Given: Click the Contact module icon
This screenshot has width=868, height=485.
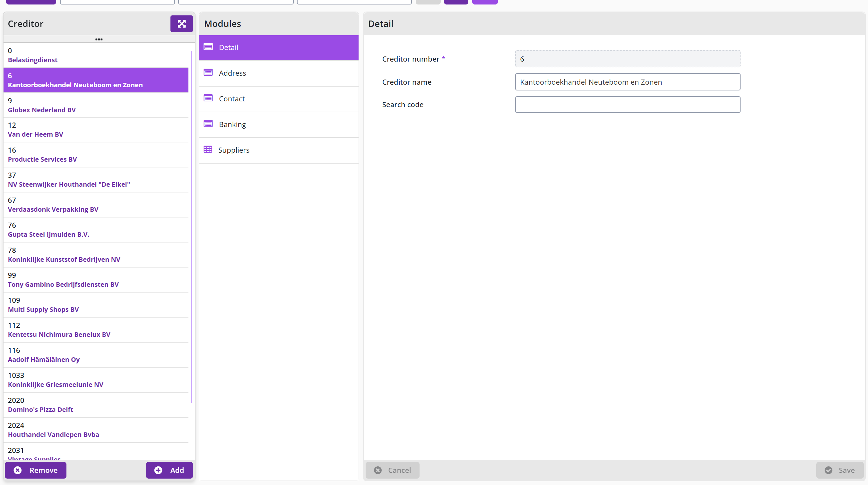Looking at the screenshot, I should tap(208, 98).
